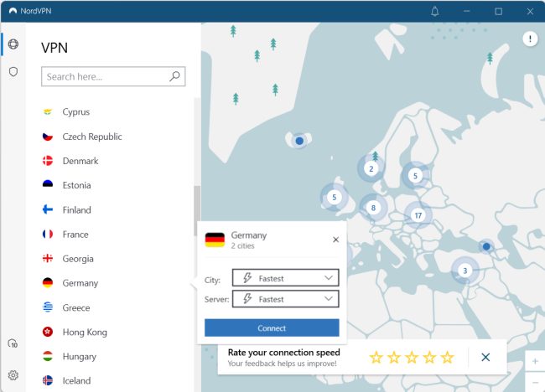Image resolution: width=545 pixels, height=392 pixels.
Task: Click the map cluster showing 17 servers
Action: (418, 215)
